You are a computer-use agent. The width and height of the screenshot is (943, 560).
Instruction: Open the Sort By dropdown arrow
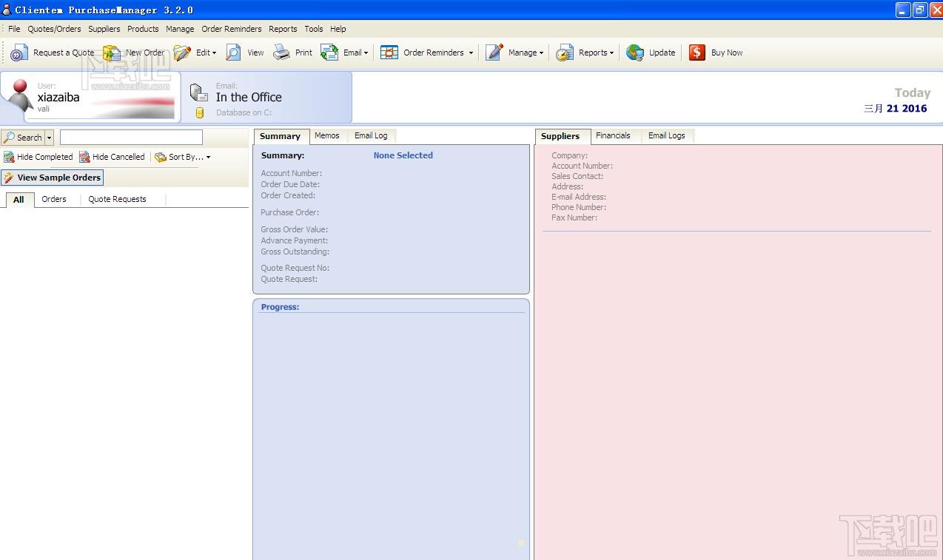(208, 158)
